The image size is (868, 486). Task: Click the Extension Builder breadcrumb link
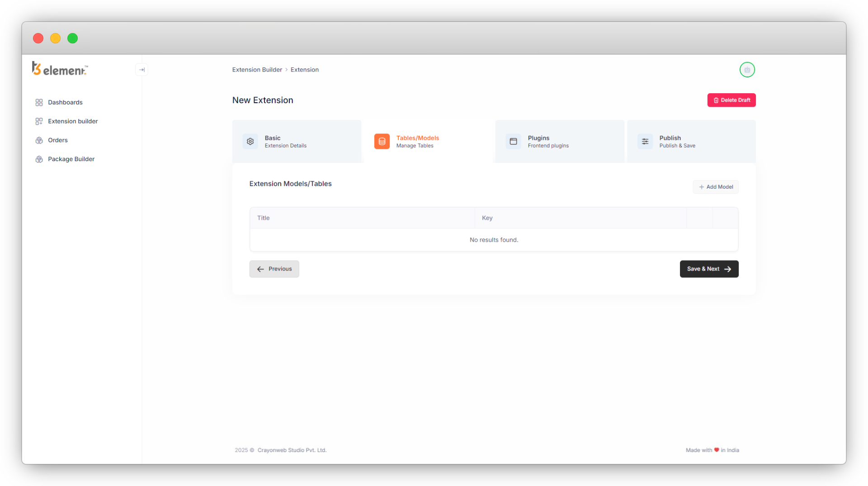pos(257,70)
